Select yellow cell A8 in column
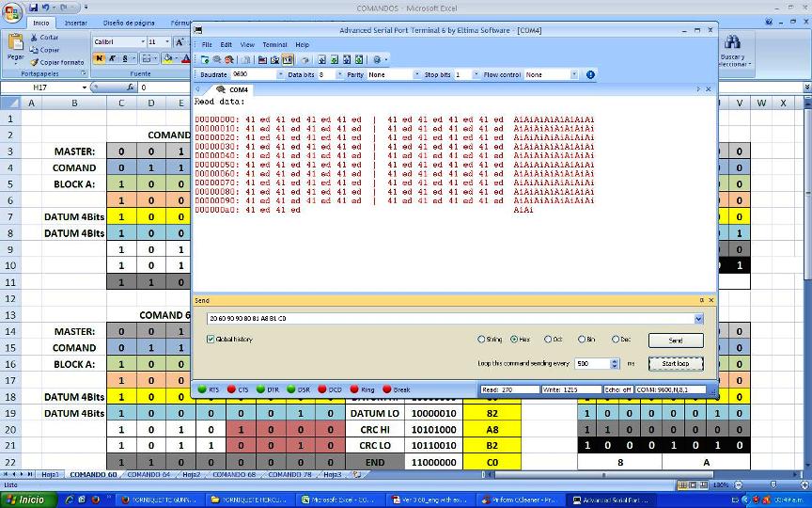 click(492, 430)
